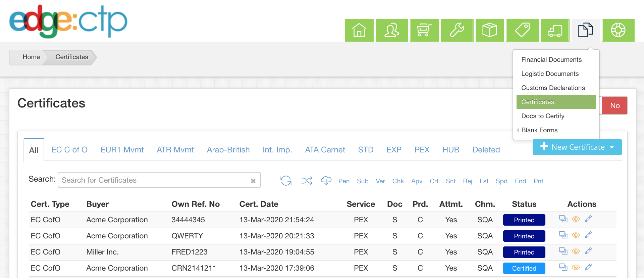Switch to the HUB tab
The height and width of the screenshot is (278, 644).
point(451,150)
